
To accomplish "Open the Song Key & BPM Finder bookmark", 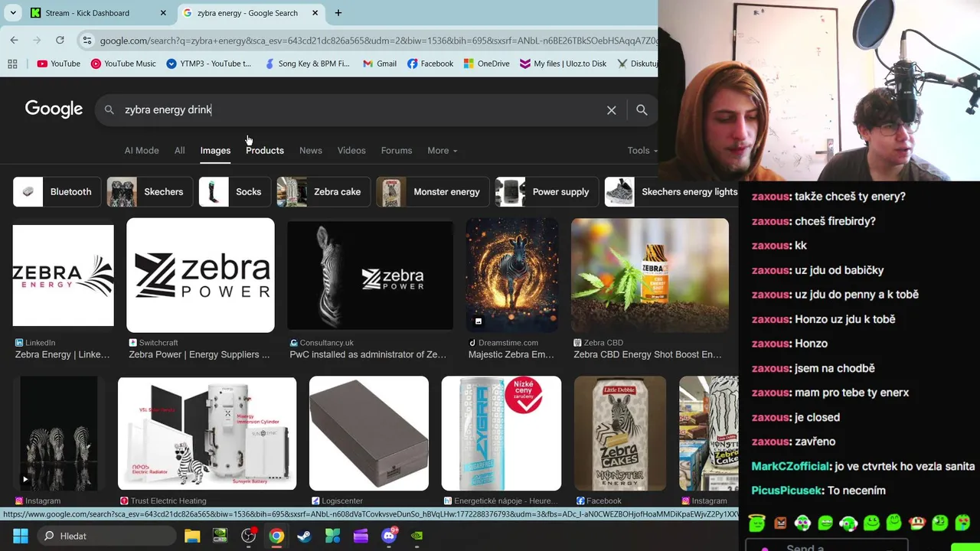I will [x=307, y=64].
